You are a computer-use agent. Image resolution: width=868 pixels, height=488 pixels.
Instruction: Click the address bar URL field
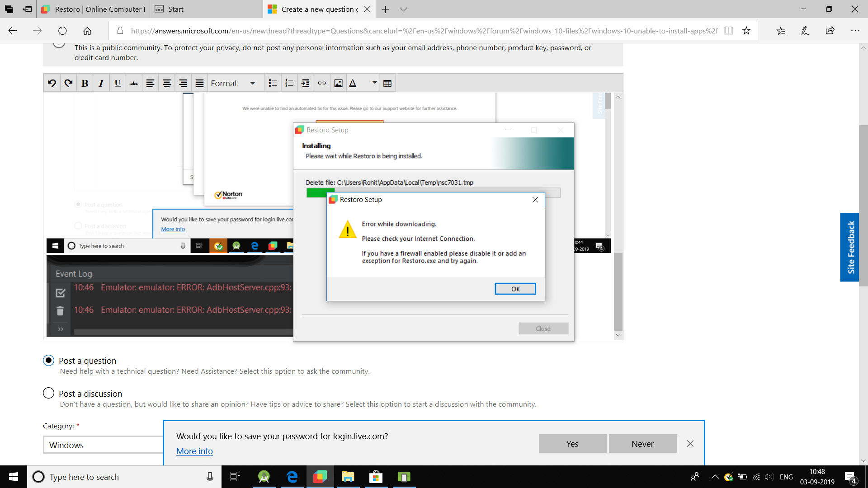[x=424, y=31]
